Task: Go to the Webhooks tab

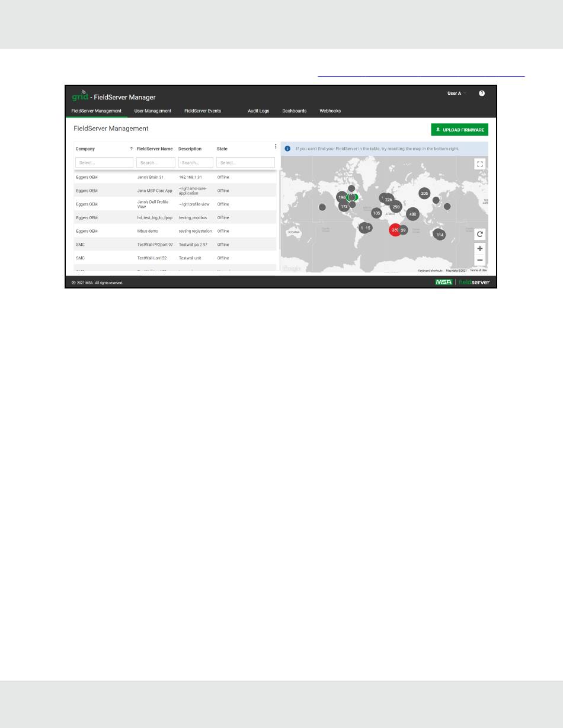Action: pyautogui.click(x=330, y=111)
